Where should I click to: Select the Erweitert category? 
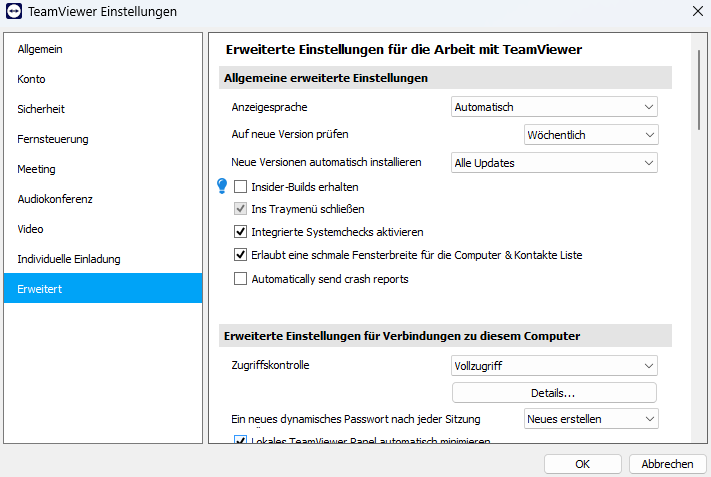(103, 288)
